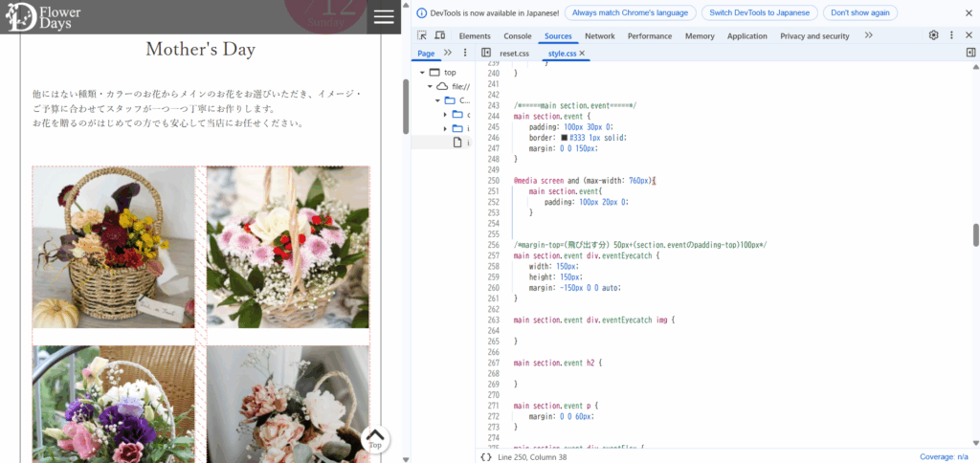Screen dimensions: 980x463
Task: Open Page pane three-dot options menu
Action: [x=465, y=54]
